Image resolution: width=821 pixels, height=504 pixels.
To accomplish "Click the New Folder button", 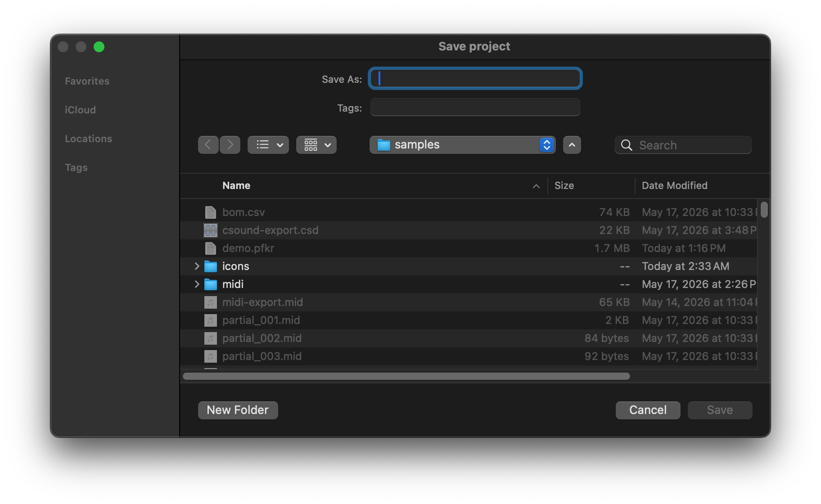I will click(238, 410).
